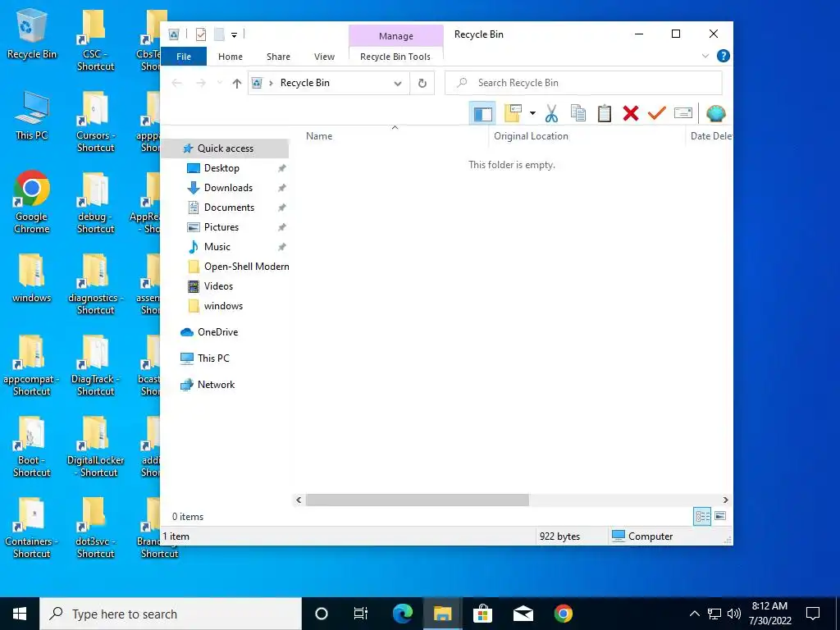The image size is (840, 630).
Task: Open the Recycle Bin Tools tab
Action: [x=395, y=57]
